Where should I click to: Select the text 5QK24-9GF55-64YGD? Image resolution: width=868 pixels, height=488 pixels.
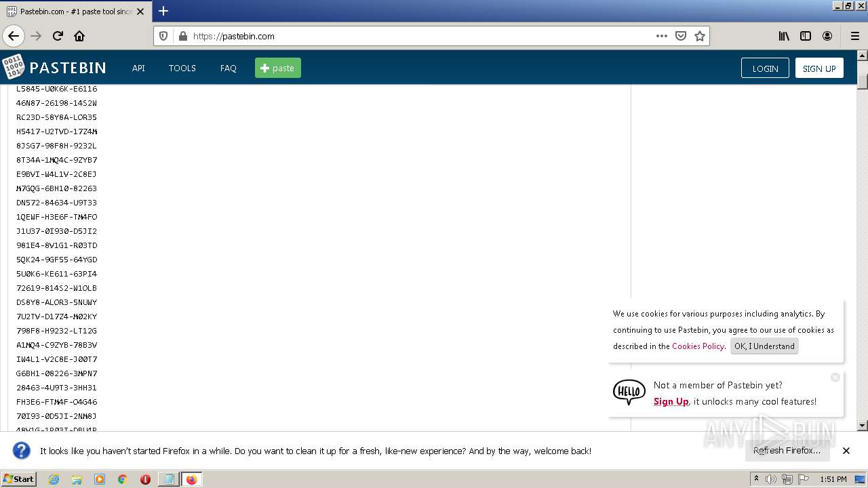pyautogui.click(x=57, y=260)
